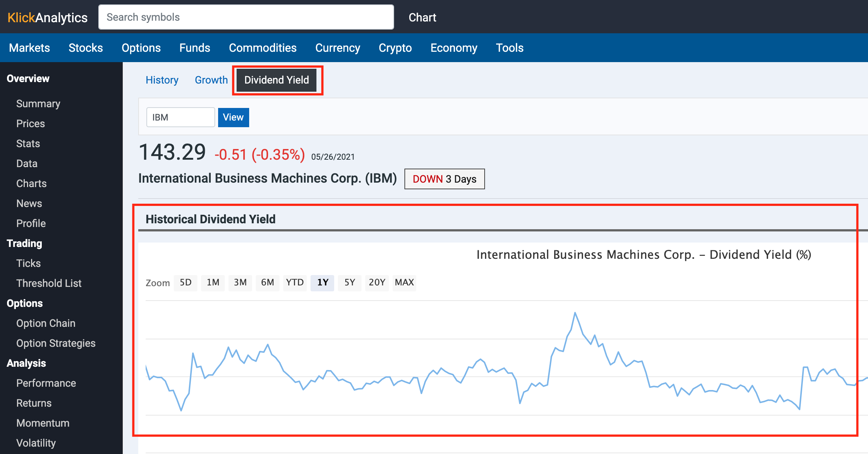Click the Search symbols input field
Image resolution: width=868 pixels, height=454 pixels.
pyautogui.click(x=246, y=17)
